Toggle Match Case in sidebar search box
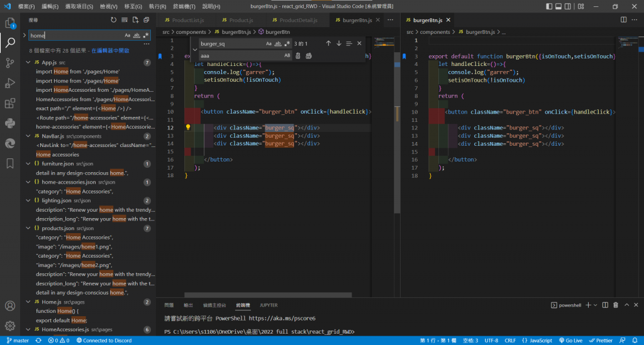This screenshot has width=644, height=345. coord(128,36)
